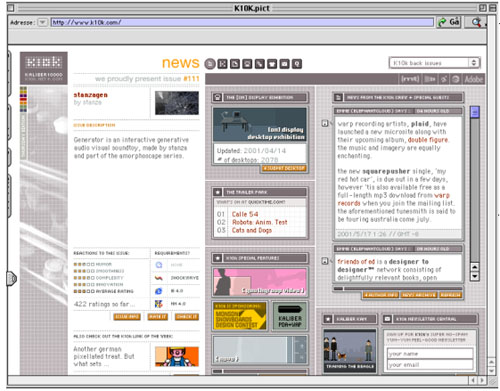Click the K10k Kaliber10000 logo

44,68
